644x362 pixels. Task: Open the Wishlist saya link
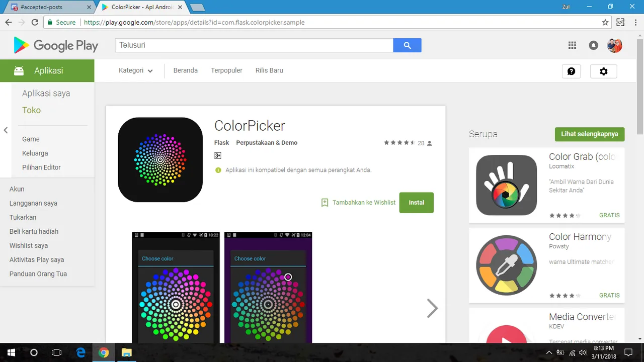29,245
